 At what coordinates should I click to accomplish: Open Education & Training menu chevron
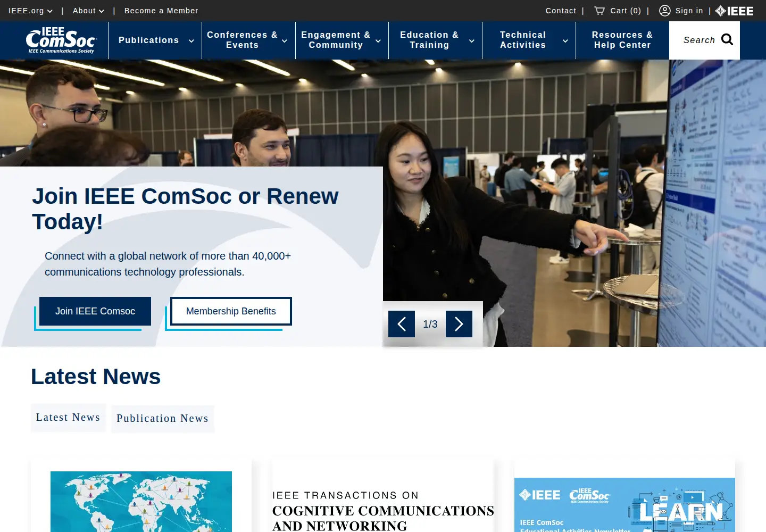pos(472,40)
